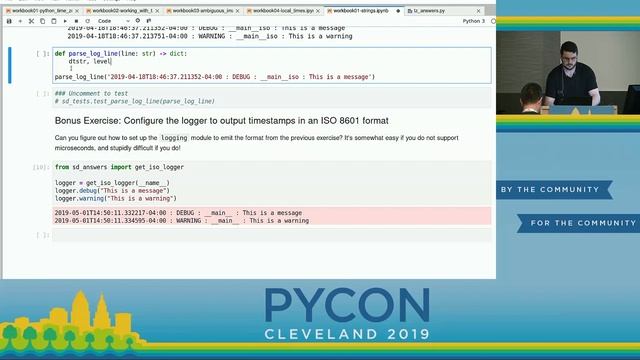
Task: Close the workbook02-working_with_t tab
Action: tap(157, 11)
